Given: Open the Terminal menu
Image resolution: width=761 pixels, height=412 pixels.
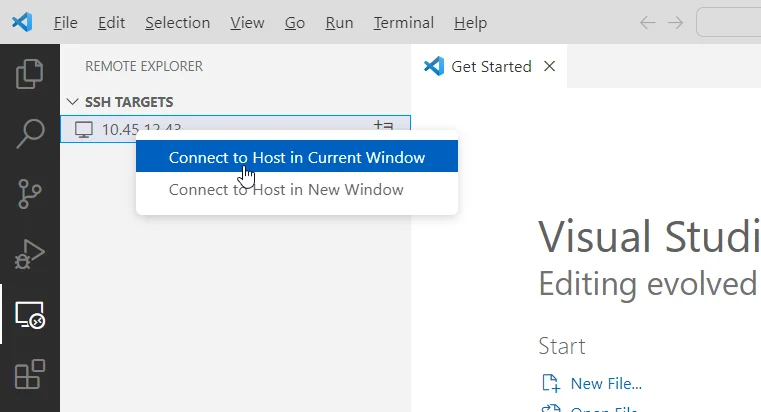Looking at the screenshot, I should [x=403, y=23].
